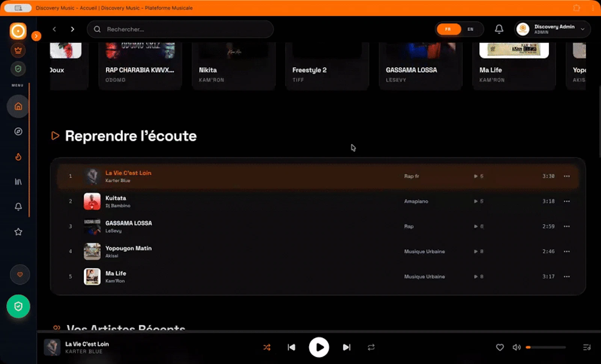Adjust the volume slider
Image resolution: width=601 pixels, height=364 pixels.
tap(546, 347)
